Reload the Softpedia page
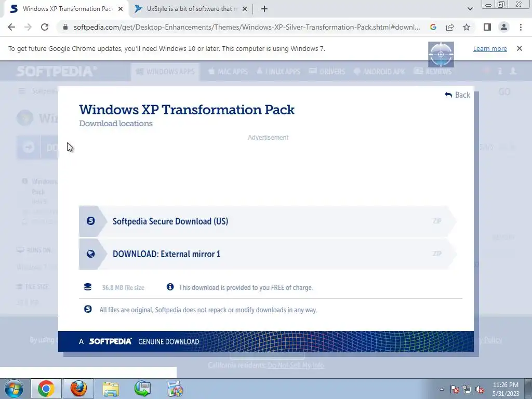 pos(45,27)
